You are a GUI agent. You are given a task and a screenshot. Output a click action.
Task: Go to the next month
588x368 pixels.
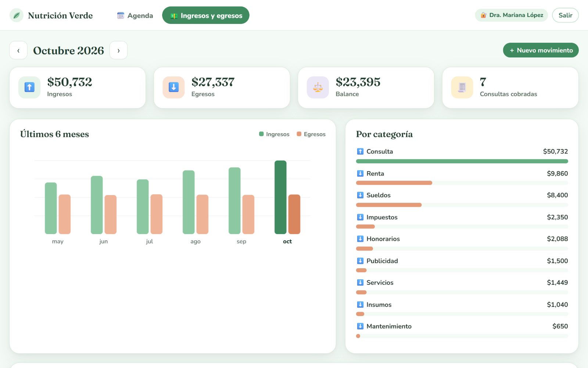click(x=118, y=50)
